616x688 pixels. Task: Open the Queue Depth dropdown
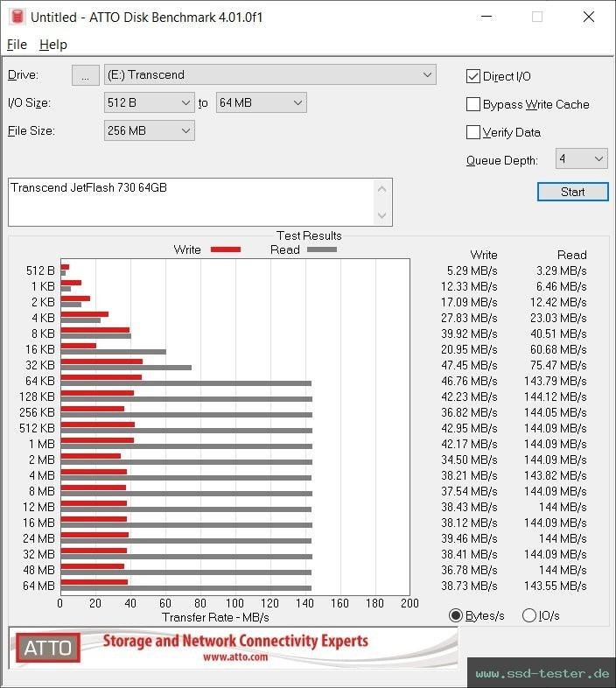[x=581, y=158]
